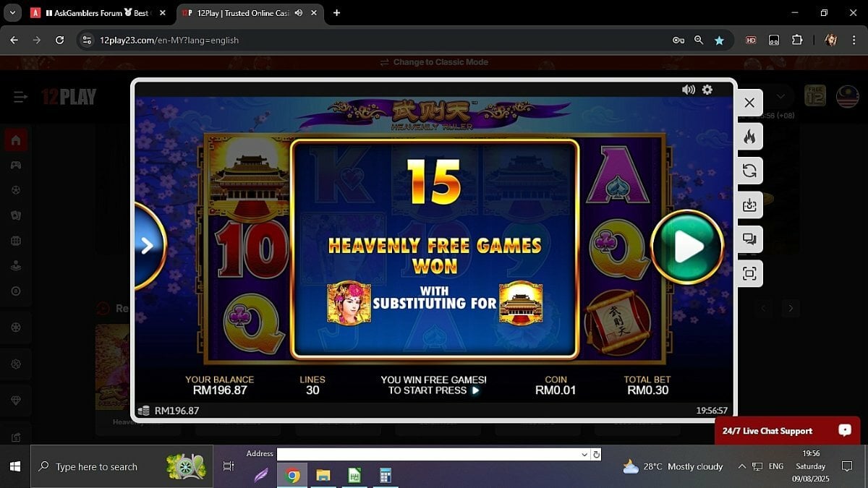Open a new browser tab
Image resolution: width=868 pixels, height=488 pixels.
[x=336, y=13]
